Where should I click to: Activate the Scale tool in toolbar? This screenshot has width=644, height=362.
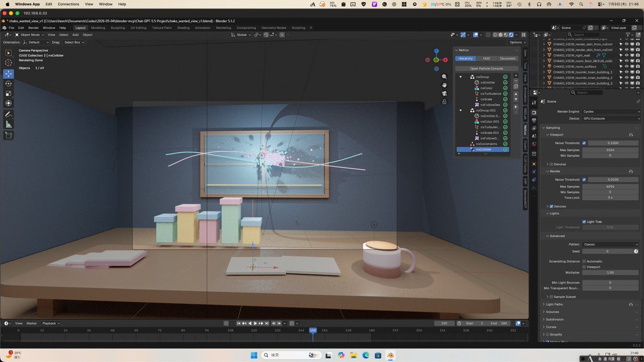click(9, 93)
